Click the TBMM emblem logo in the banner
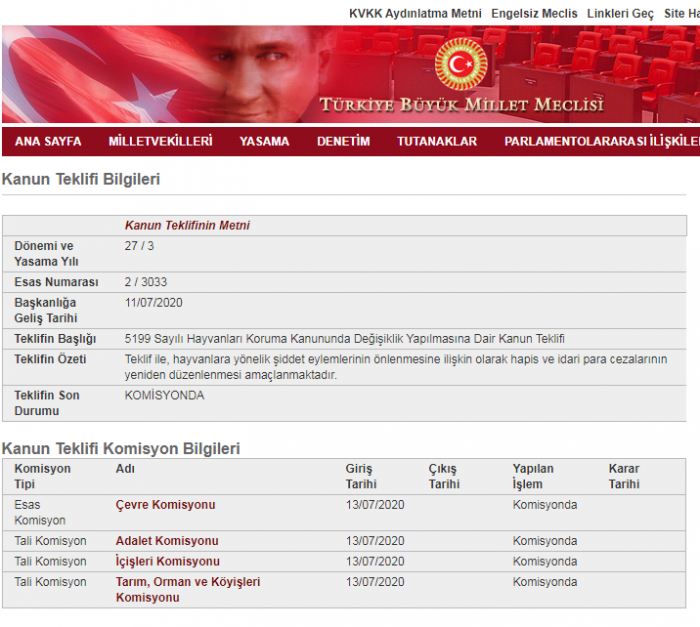The width and height of the screenshot is (700, 627). point(460,63)
